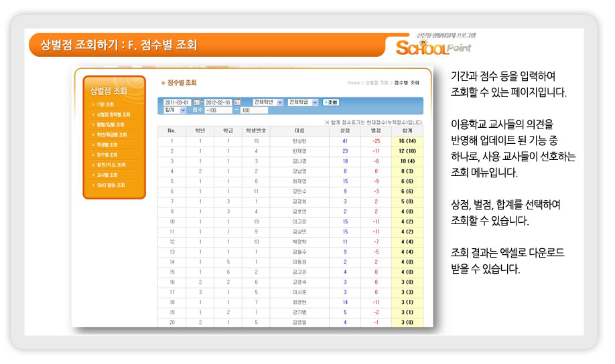Click the start date field 2011-03-01

click(x=177, y=102)
